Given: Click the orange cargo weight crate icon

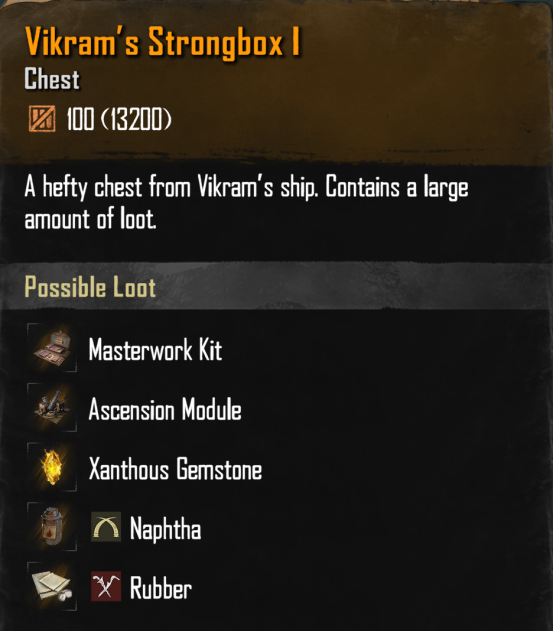Looking at the screenshot, I should (x=42, y=118).
